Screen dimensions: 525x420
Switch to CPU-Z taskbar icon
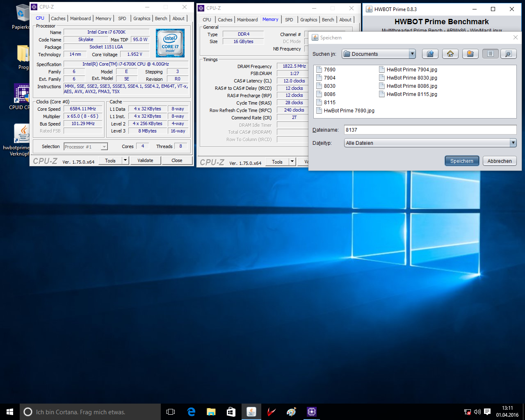coord(312,412)
